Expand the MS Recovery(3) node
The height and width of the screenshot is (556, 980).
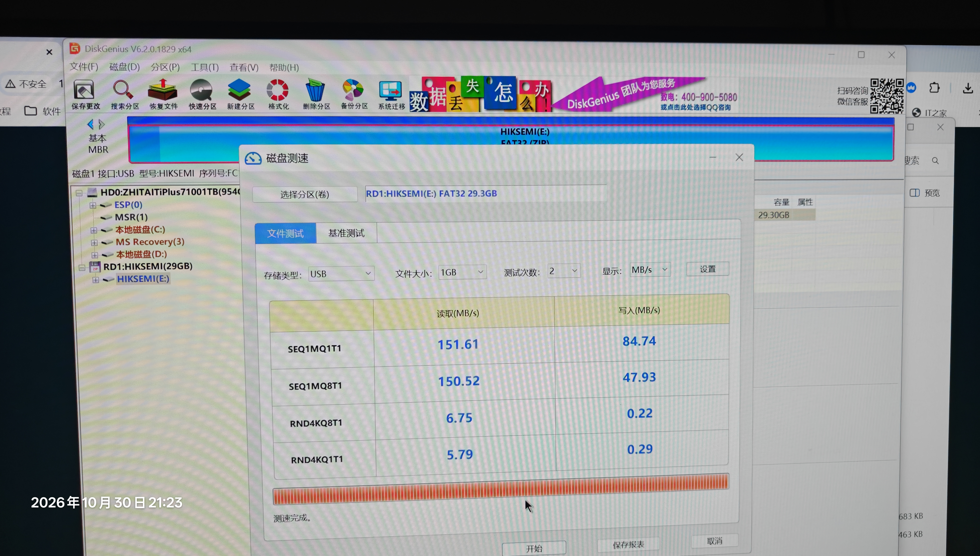(x=94, y=243)
